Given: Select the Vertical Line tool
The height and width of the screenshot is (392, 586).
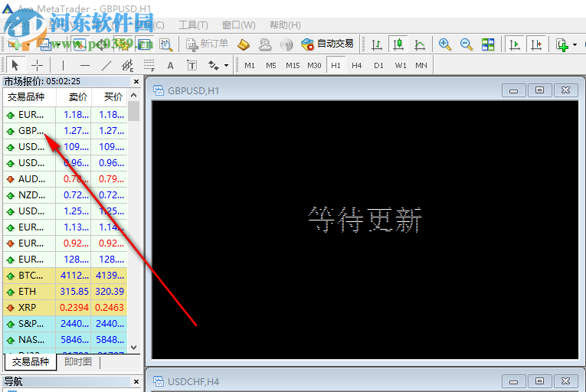Looking at the screenshot, I should pyautogui.click(x=63, y=65).
